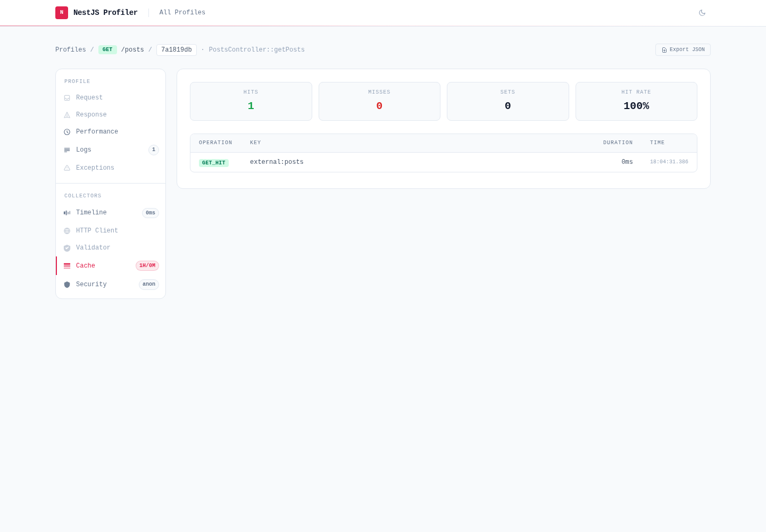766x532 pixels.
Task: Click the Hit Rate 100% card
Action: coord(636,102)
